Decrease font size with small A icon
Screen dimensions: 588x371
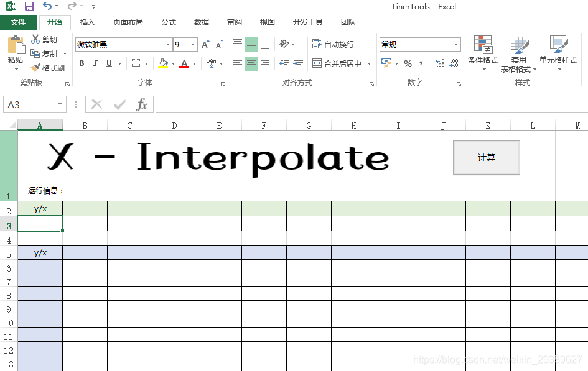[220, 45]
